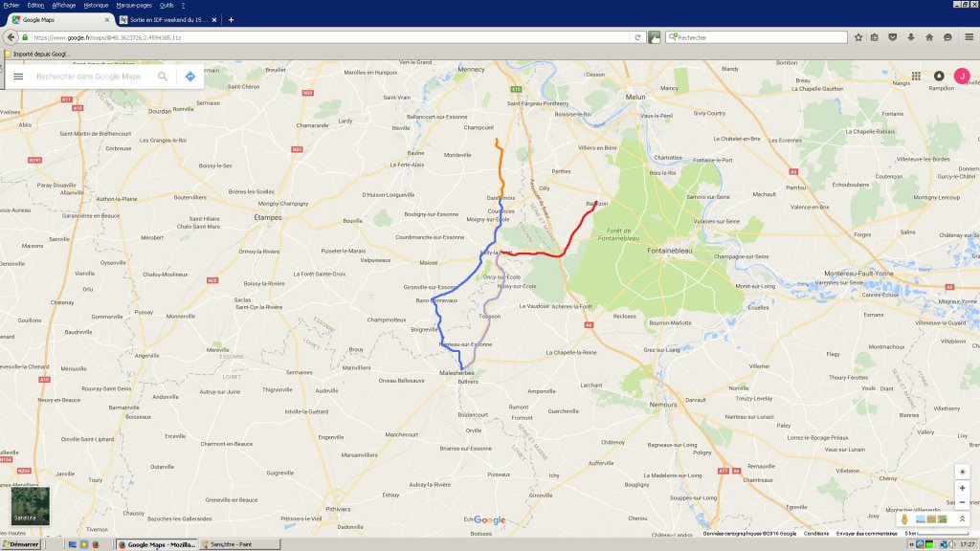980x551 pixels.
Task: Open the Conditions link
Action: (x=815, y=534)
